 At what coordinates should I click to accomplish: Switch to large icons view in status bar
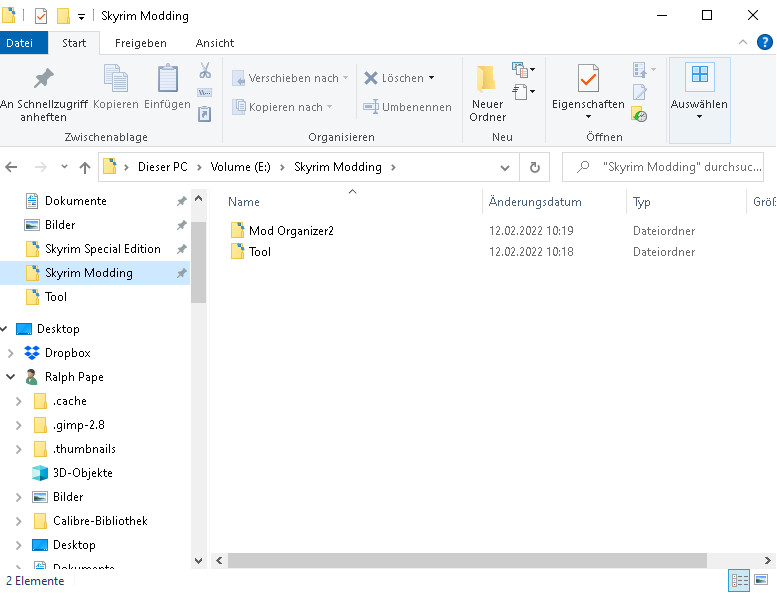point(762,580)
